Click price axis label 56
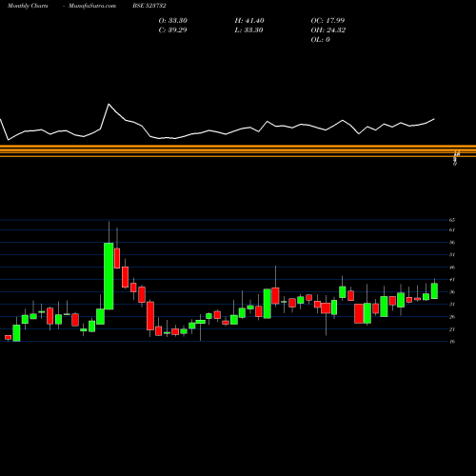The height and width of the screenshot is (476, 476). 452,243
